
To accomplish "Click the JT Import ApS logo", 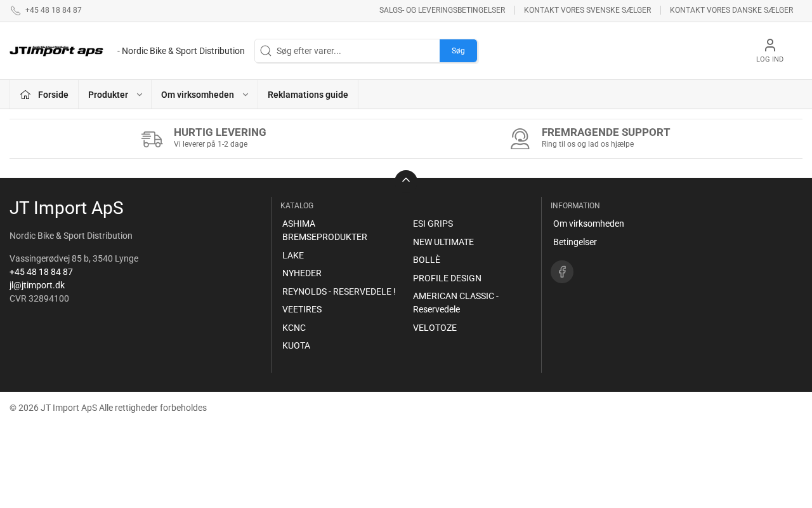I will [x=56, y=51].
